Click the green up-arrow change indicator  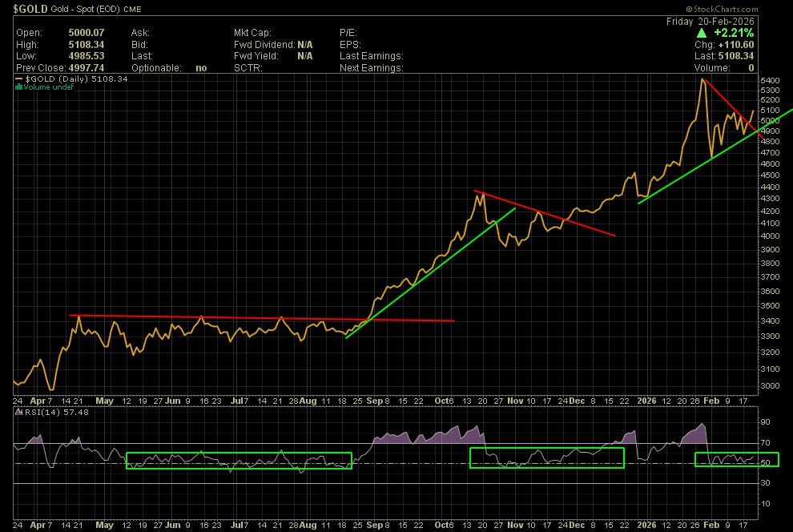pyautogui.click(x=702, y=33)
